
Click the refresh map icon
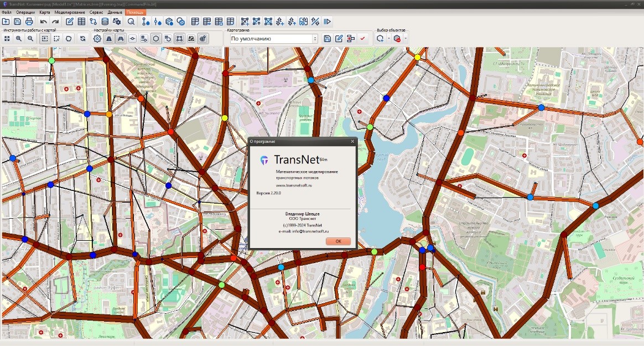[82, 38]
